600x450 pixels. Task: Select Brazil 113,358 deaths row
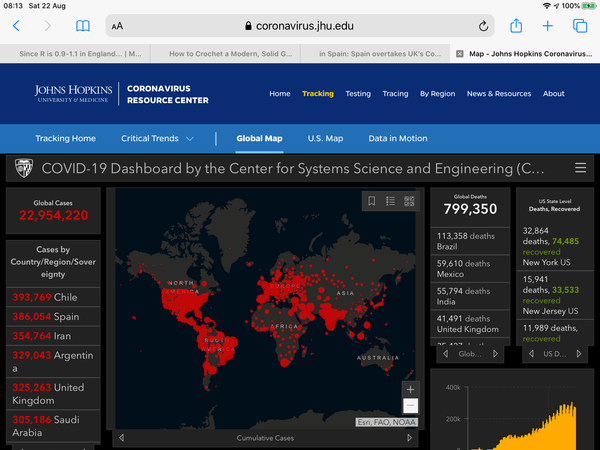coord(470,241)
